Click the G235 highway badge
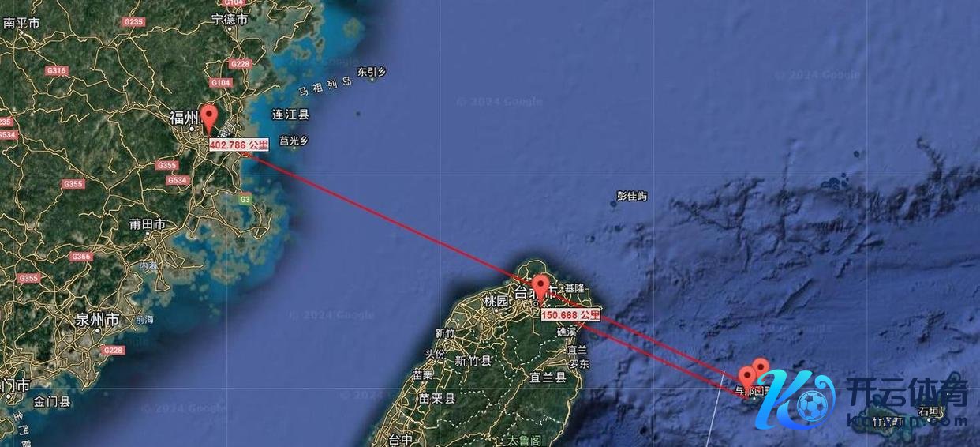The height and width of the screenshot is (447, 980). coord(133,22)
